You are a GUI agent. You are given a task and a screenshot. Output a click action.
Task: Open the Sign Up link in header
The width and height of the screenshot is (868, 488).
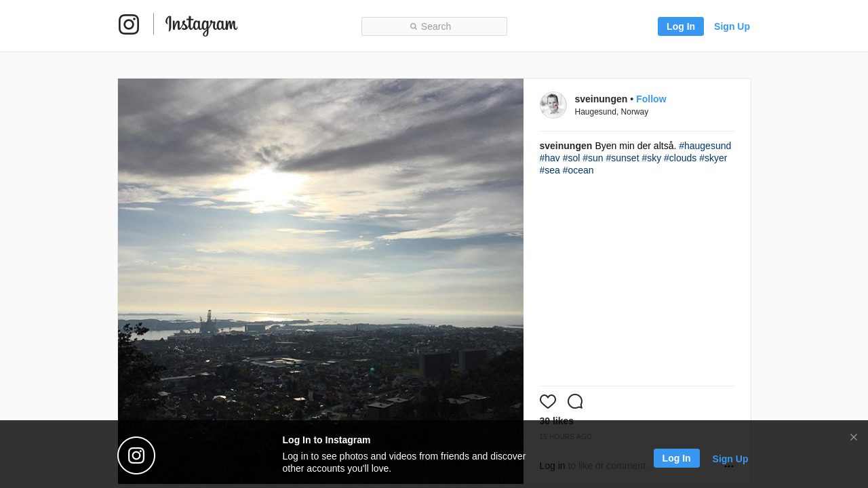(732, 26)
